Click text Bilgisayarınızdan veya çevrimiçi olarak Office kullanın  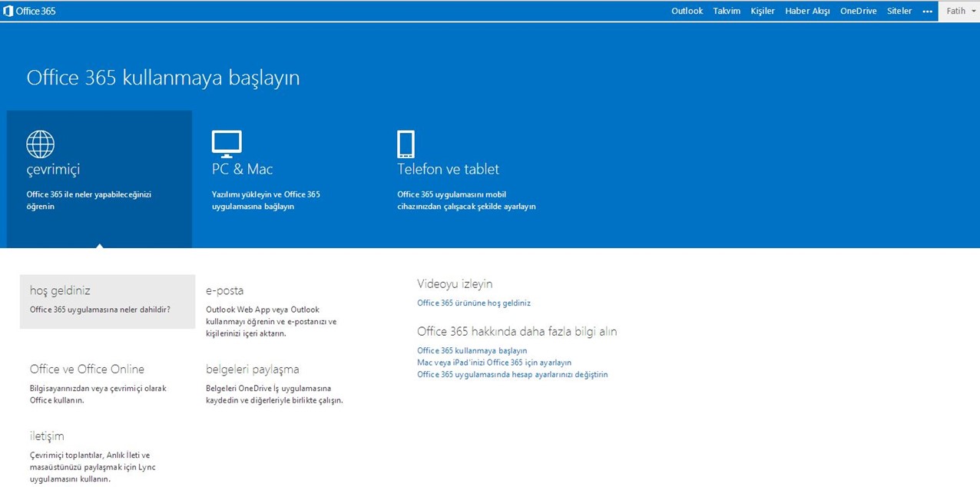(x=98, y=394)
